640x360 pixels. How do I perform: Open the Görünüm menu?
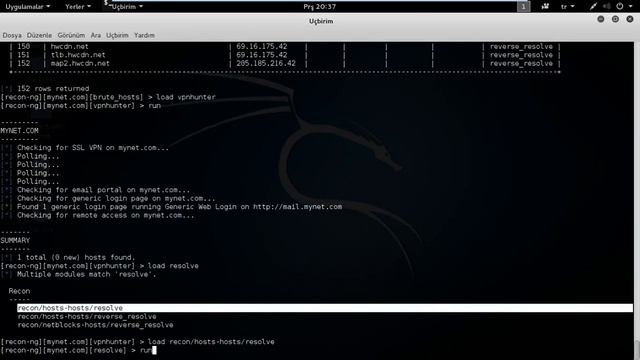pyautogui.click(x=71, y=36)
